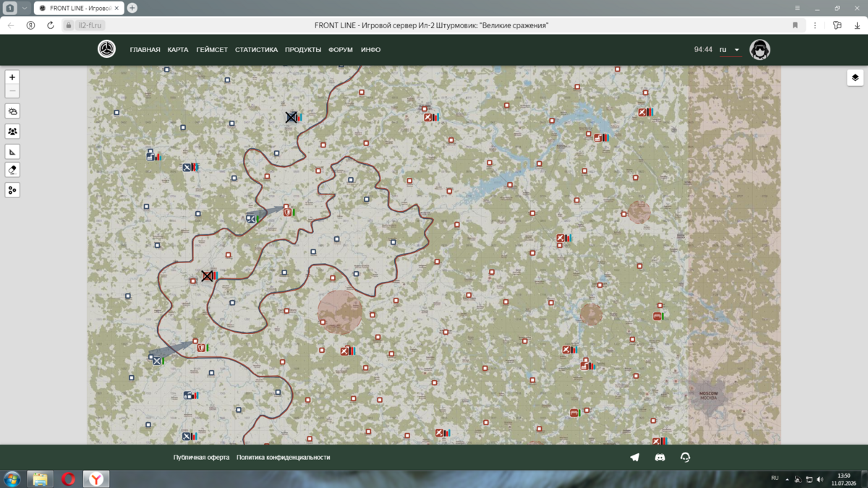Click the site logo in header

tap(107, 50)
